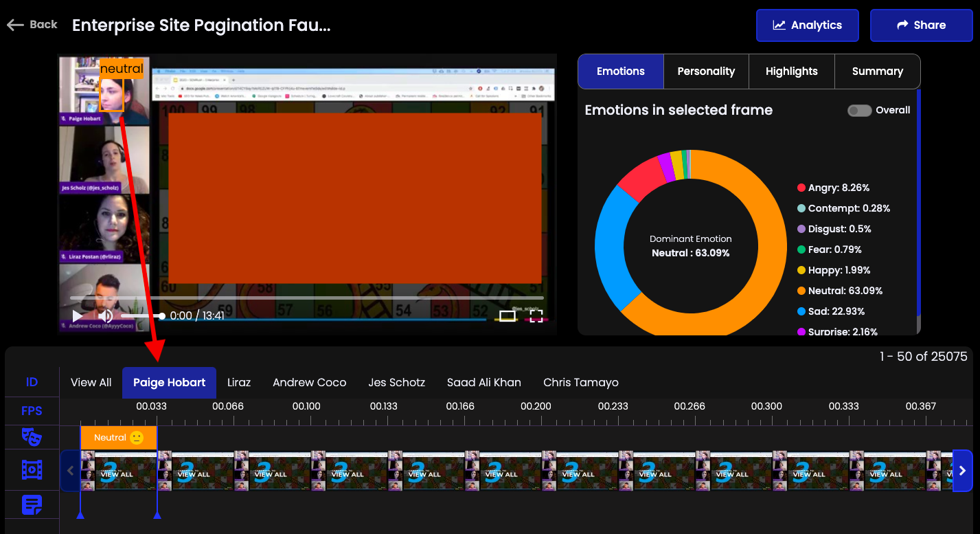
Task: Select the Andrew Coco tab
Action: (310, 383)
